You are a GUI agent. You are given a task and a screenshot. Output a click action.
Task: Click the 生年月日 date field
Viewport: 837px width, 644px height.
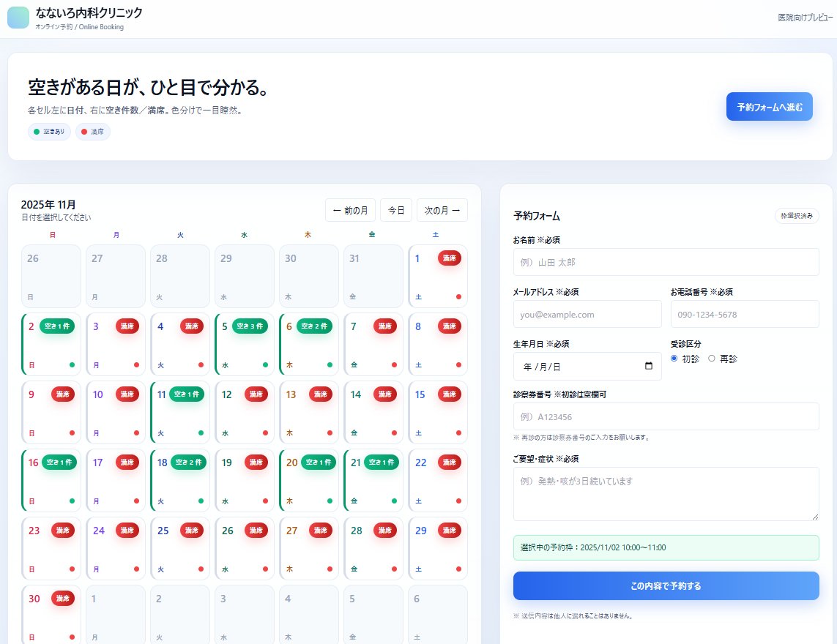tap(587, 366)
